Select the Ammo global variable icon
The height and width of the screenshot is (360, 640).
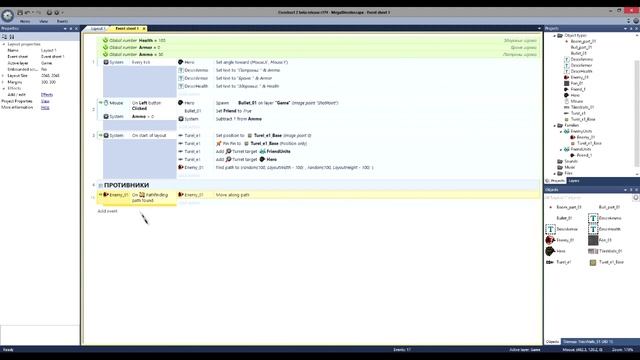pyautogui.click(x=105, y=54)
